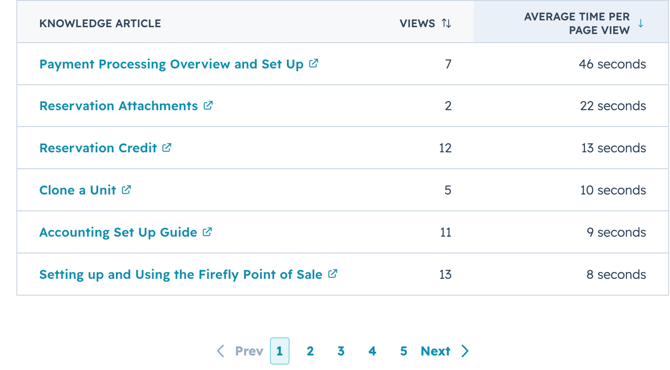The height and width of the screenshot is (370, 670).
Task: Open Payment Processing Overview and Set Up article
Action: (171, 64)
